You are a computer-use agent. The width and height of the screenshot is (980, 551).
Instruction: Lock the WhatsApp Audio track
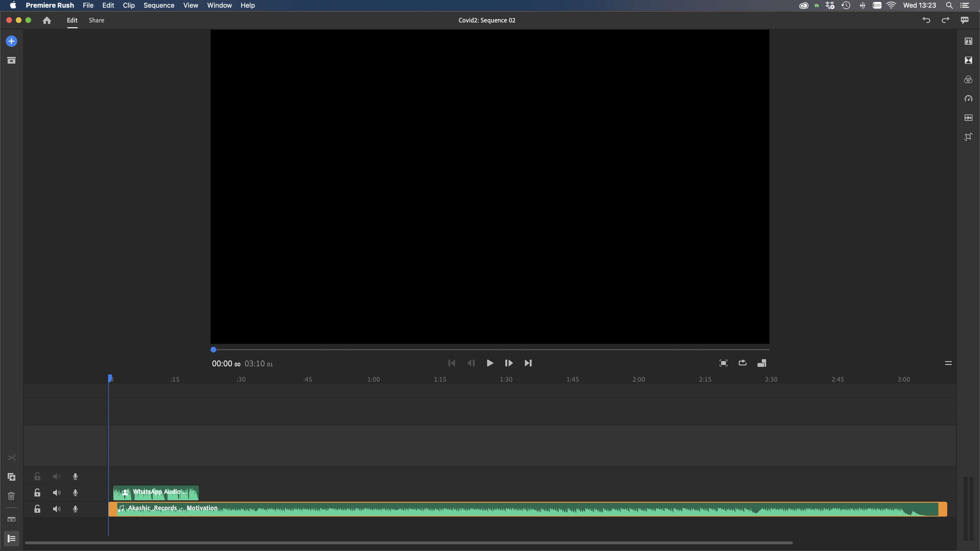tap(37, 493)
